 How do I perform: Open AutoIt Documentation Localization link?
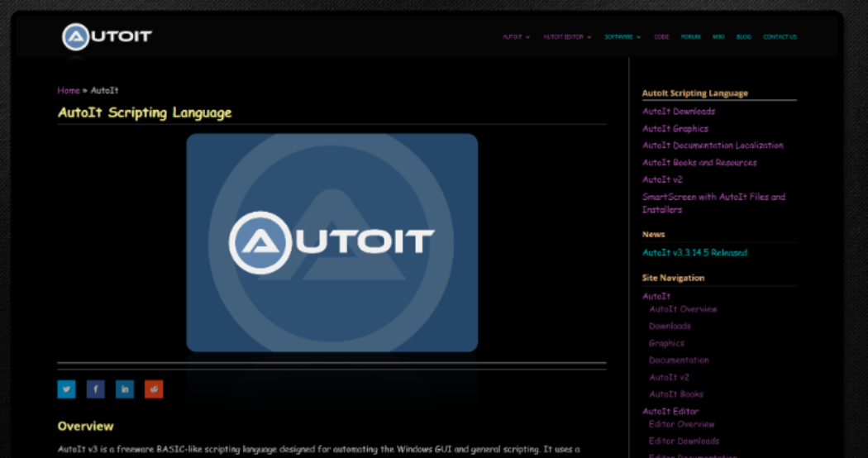(713, 146)
